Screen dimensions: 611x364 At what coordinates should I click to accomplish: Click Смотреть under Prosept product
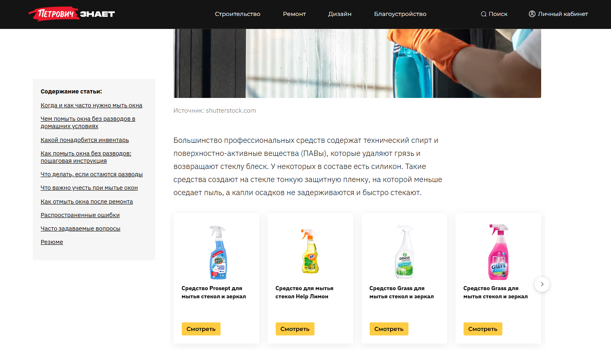(x=201, y=329)
